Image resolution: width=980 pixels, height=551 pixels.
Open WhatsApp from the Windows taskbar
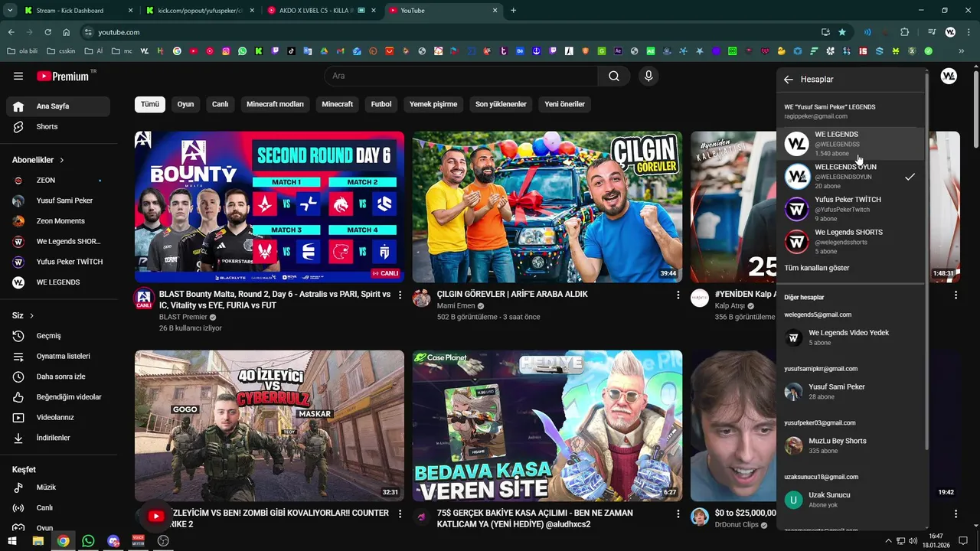coord(88,541)
